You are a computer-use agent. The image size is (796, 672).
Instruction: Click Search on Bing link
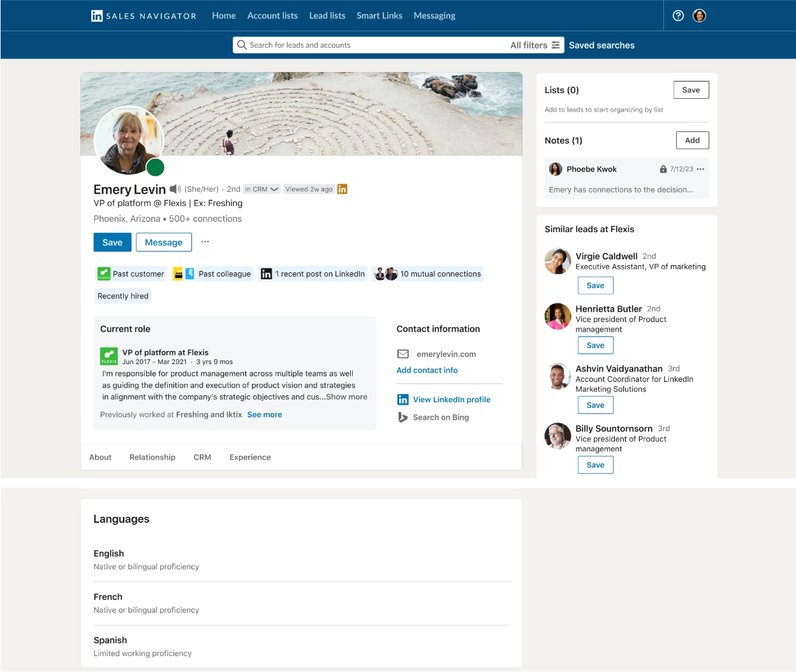tap(441, 418)
